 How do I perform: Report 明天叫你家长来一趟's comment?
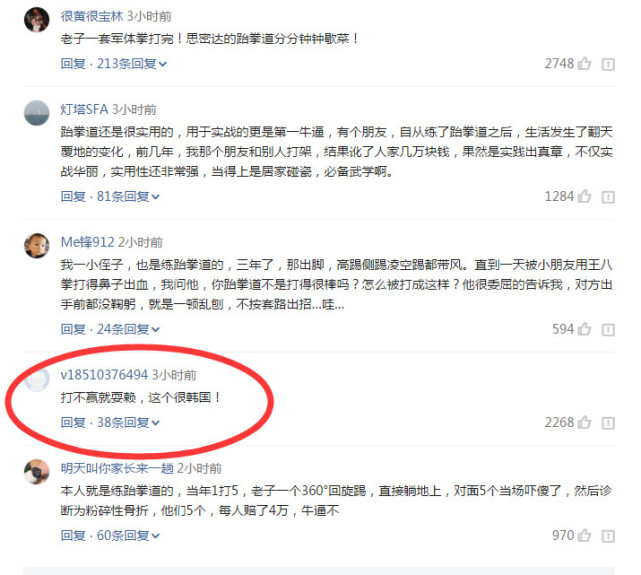(608, 536)
